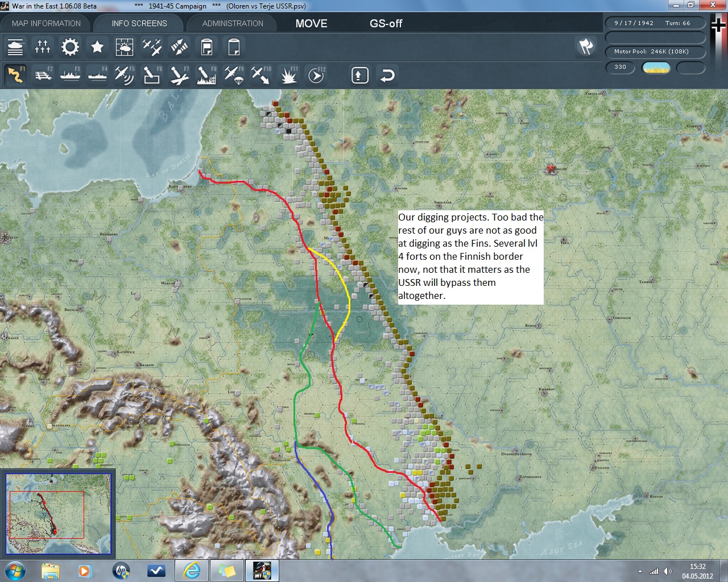Click the F12 end turn icon
The image size is (728, 582).
click(x=316, y=75)
